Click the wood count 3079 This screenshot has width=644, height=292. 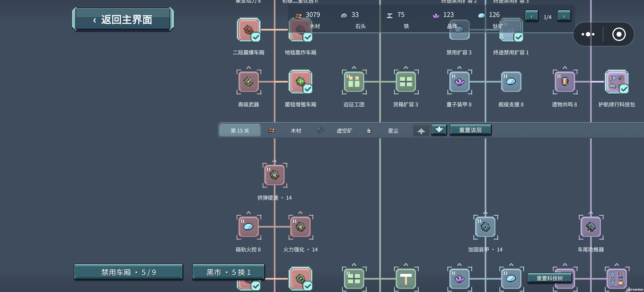(313, 15)
